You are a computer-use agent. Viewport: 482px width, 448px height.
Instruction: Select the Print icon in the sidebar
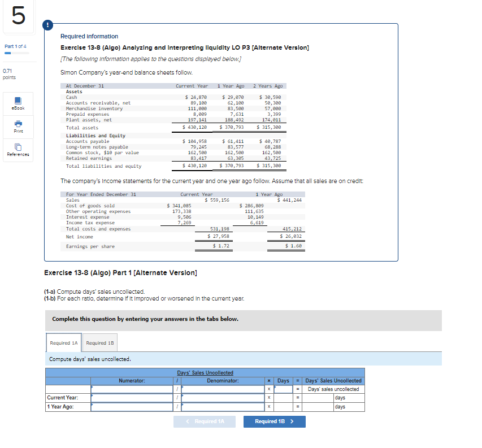pos(18,127)
